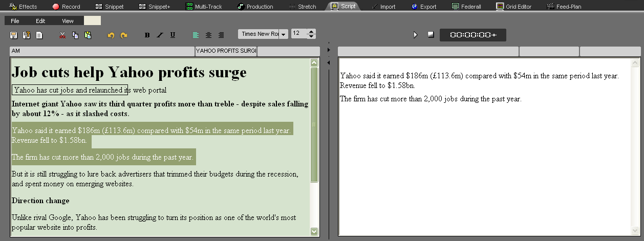The image size is (644, 241).
Task: Cut selection with the scissors icon
Action: click(62, 35)
